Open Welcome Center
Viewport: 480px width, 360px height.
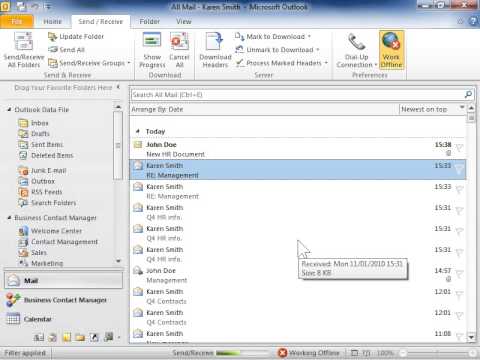point(50,231)
